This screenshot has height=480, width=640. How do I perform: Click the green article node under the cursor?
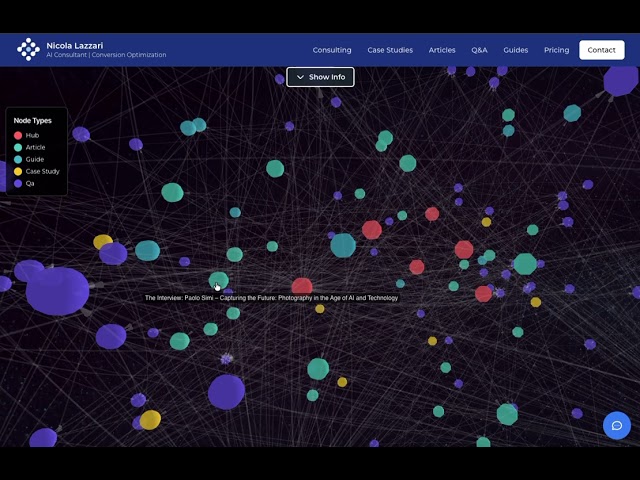click(218, 280)
